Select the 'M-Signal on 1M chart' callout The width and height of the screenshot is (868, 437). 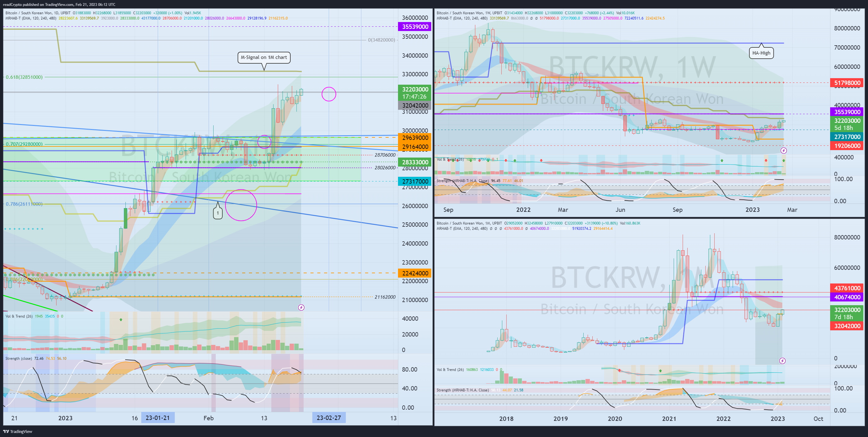[264, 57]
